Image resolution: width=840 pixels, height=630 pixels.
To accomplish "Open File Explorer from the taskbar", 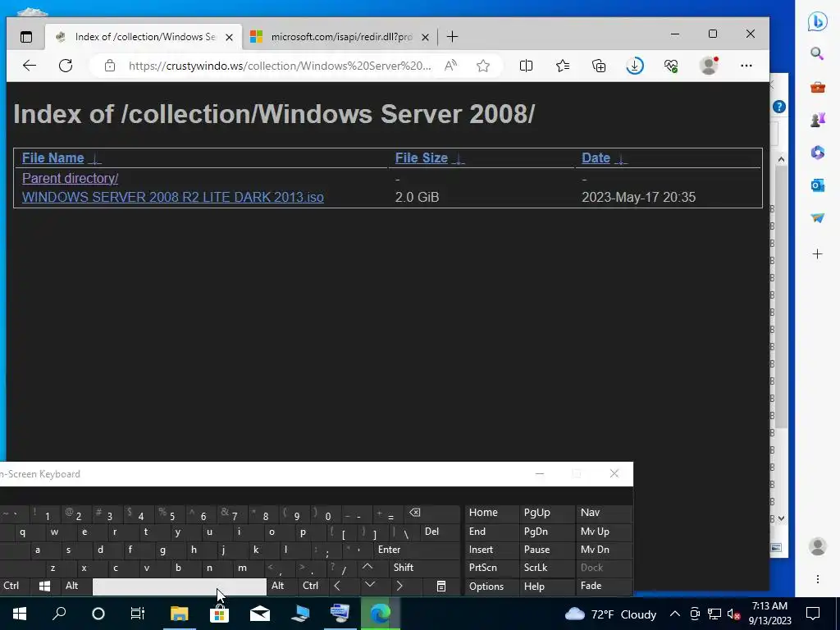I will [180, 614].
